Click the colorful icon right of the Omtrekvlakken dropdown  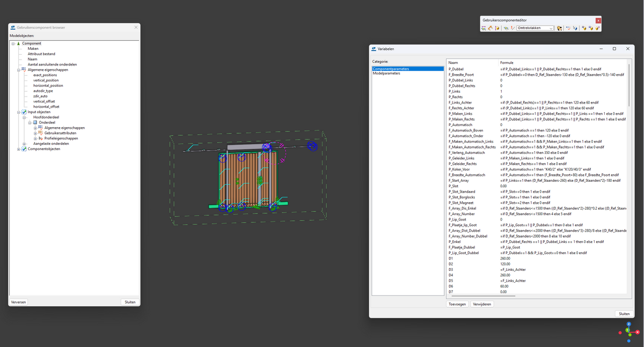(x=559, y=28)
